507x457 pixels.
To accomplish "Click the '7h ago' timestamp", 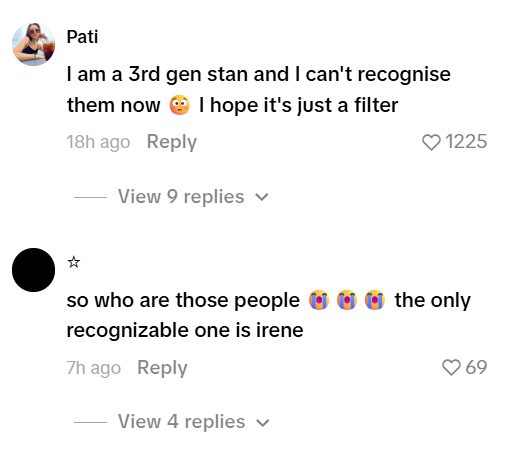I will [94, 368].
